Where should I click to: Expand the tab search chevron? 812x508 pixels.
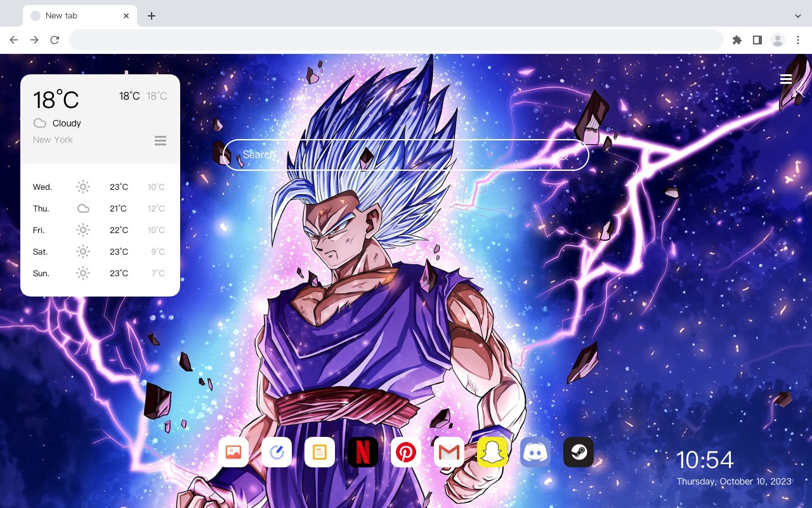coord(798,16)
